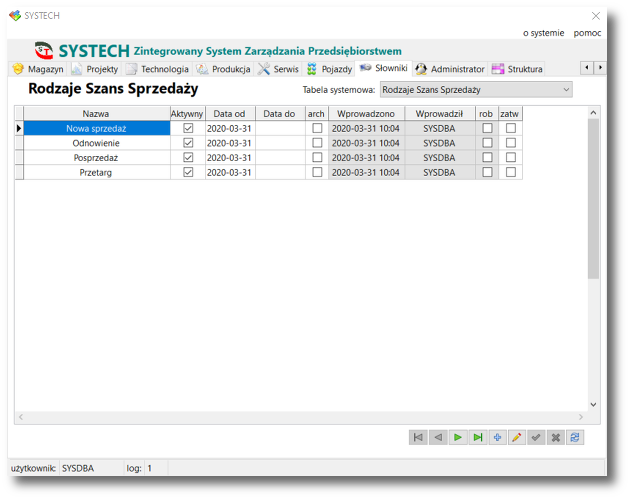Screen dimensions: 630x499
Task: Select the Przetarg name cell
Action: [x=96, y=172]
